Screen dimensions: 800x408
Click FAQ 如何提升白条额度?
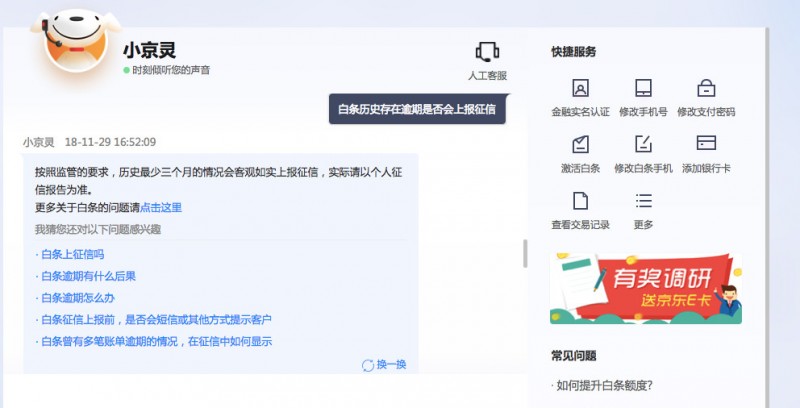602,386
